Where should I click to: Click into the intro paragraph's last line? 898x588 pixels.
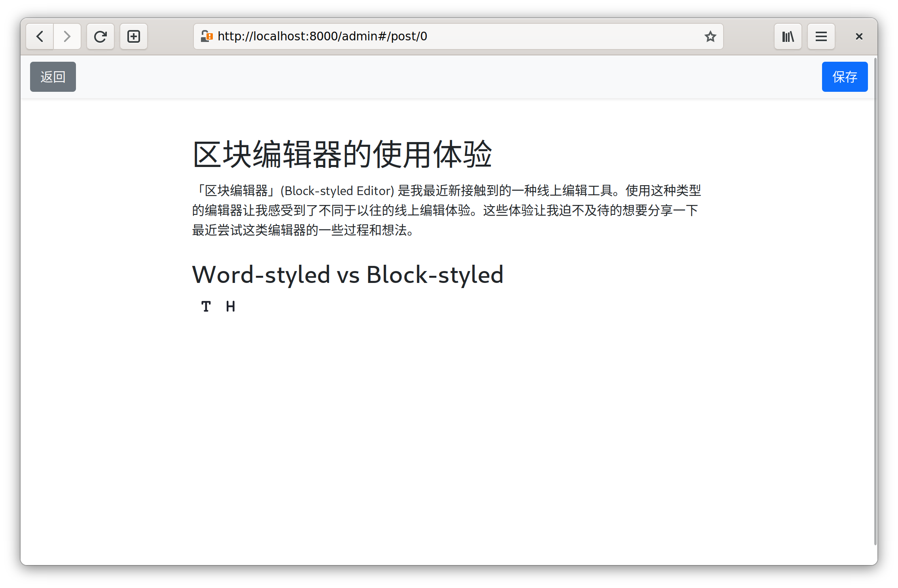pos(303,230)
